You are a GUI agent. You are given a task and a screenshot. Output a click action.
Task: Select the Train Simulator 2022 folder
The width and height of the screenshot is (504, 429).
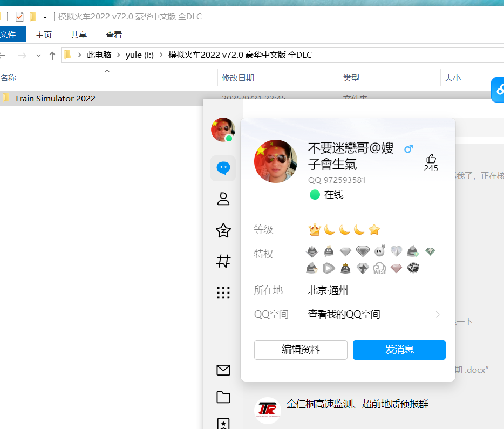(55, 98)
